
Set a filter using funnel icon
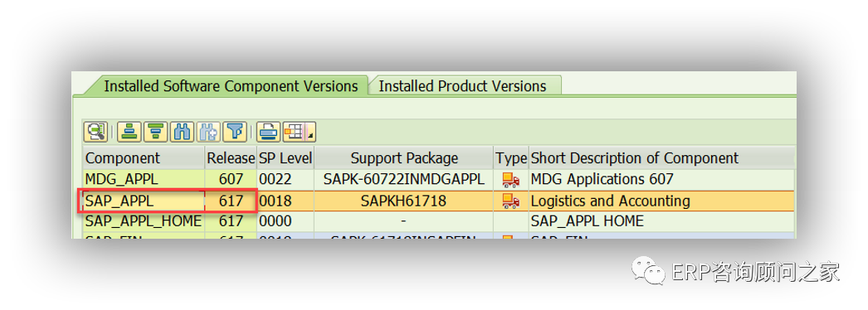(x=236, y=132)
